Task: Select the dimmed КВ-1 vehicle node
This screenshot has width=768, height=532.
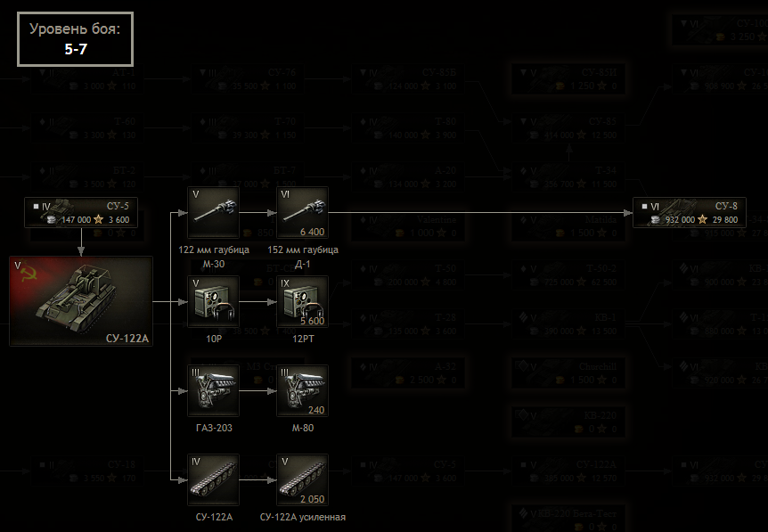Action: pyautogui.click(x=568, y=323)
